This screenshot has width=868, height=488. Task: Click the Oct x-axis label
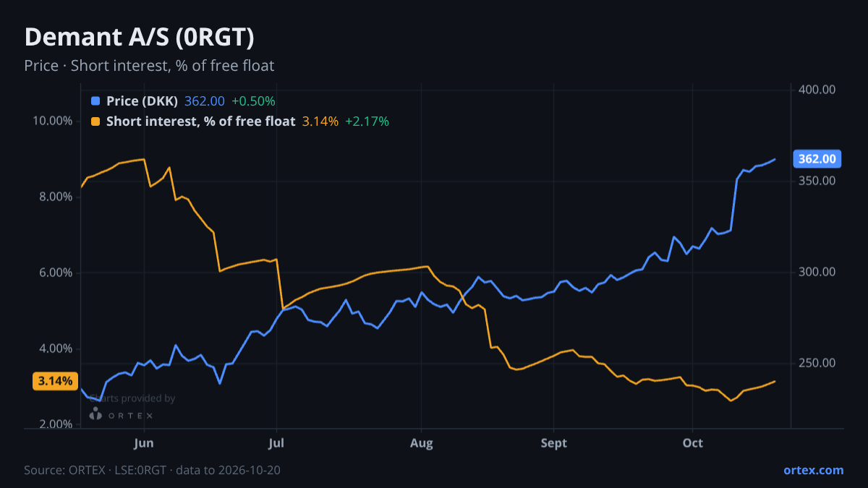pyautogui.click(x=693, y=442)
